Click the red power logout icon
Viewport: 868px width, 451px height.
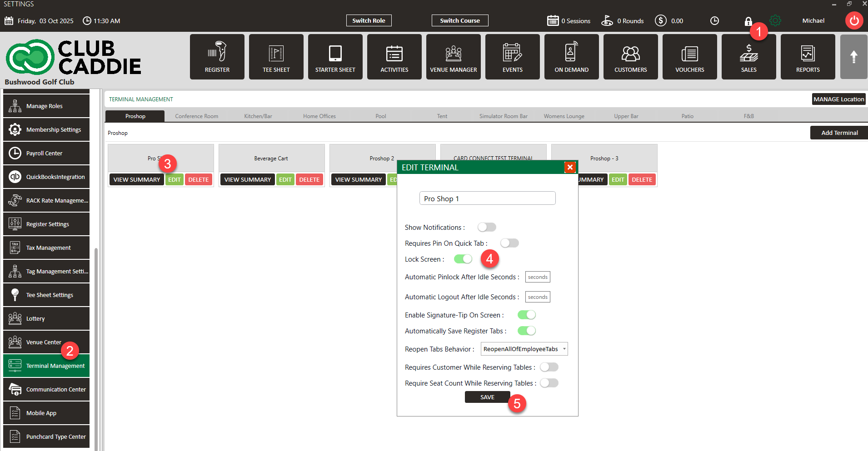pos(854,20)
